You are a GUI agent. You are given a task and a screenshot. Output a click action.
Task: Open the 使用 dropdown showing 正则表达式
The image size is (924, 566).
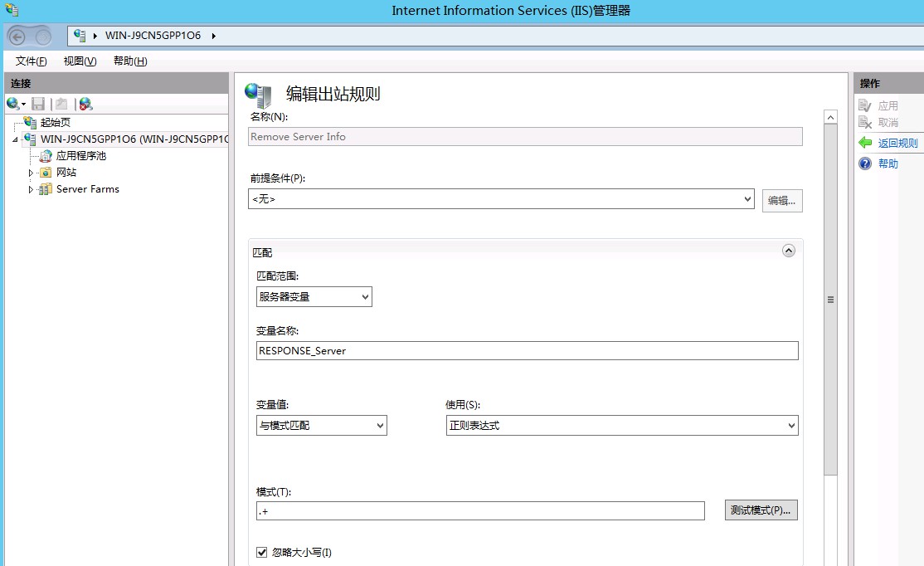621,426
